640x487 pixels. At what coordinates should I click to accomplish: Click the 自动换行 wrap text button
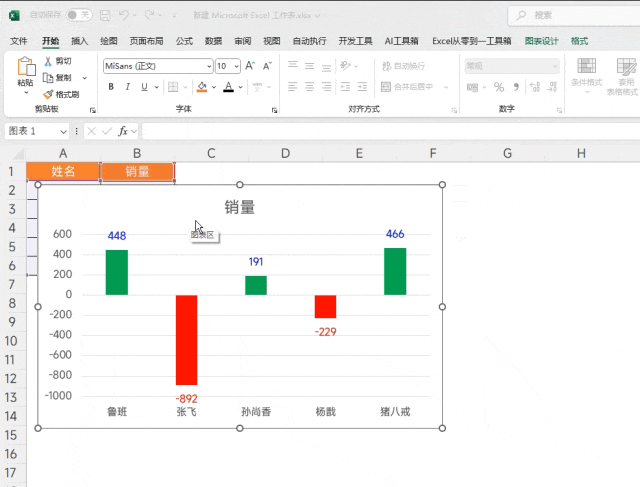[403, 66]
